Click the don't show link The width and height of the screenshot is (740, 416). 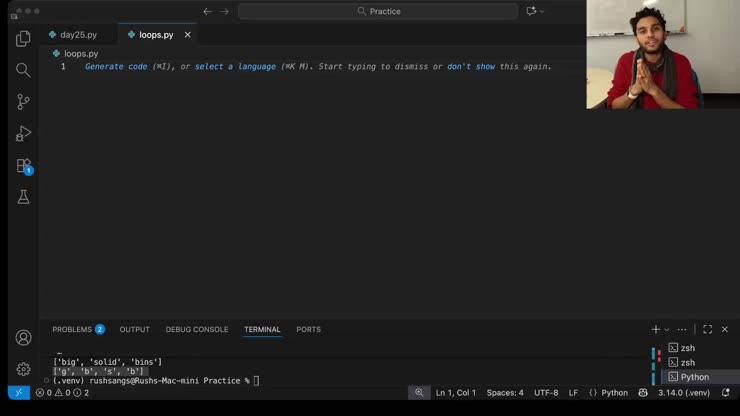coord(471,67)
